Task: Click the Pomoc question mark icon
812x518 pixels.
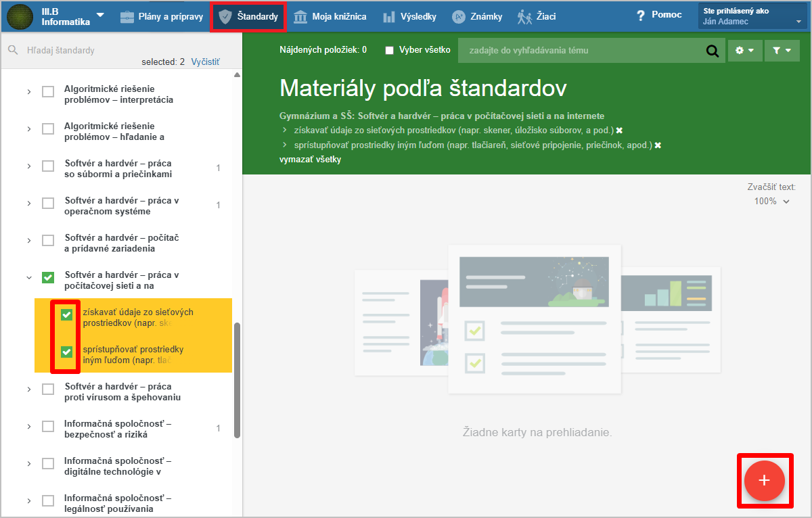Action: tap(641, 16)
